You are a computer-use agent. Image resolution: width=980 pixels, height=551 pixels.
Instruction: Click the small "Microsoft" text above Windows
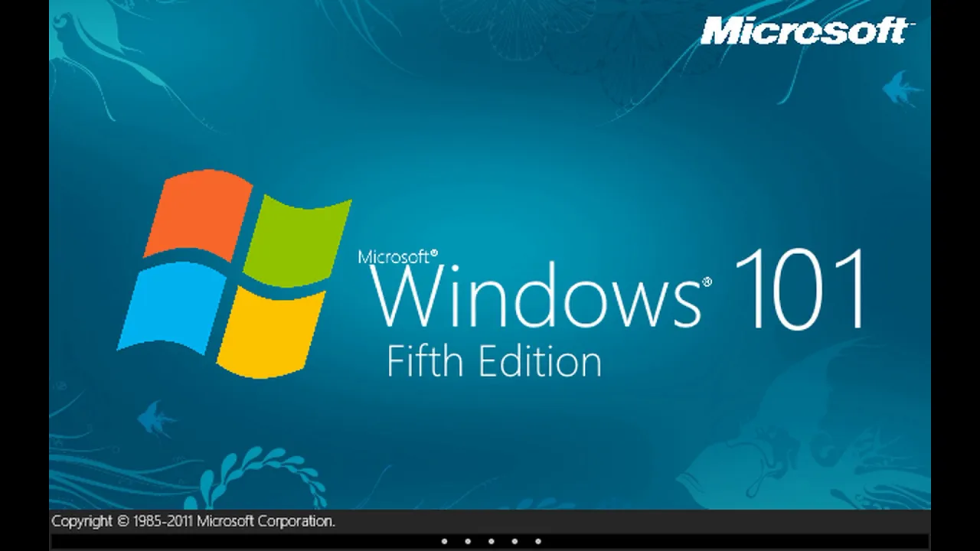(x=398, y=256)
